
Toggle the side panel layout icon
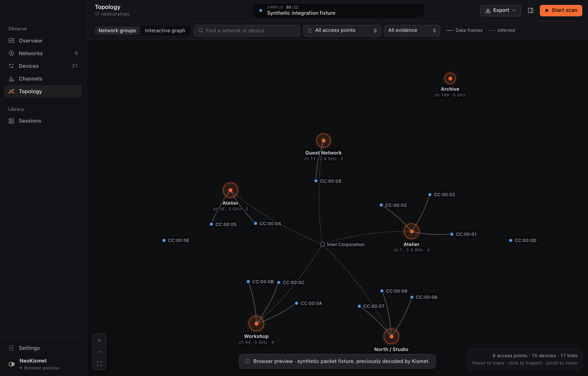[531, 10]
